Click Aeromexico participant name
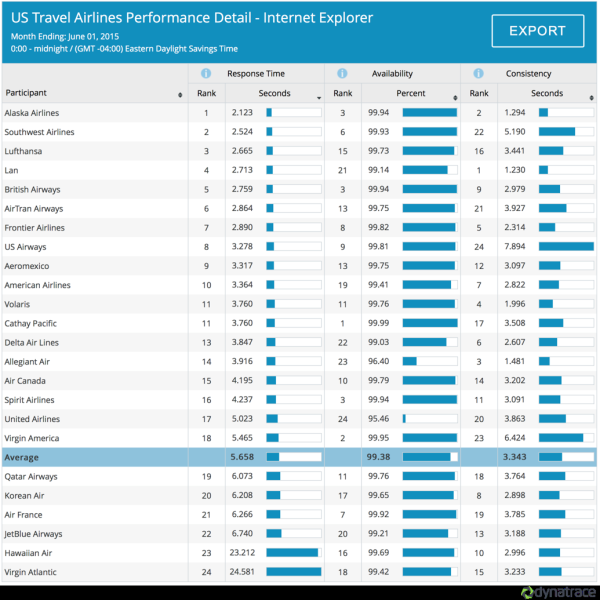This screenshot has height=600, width=600. click(x=27, y=266)
